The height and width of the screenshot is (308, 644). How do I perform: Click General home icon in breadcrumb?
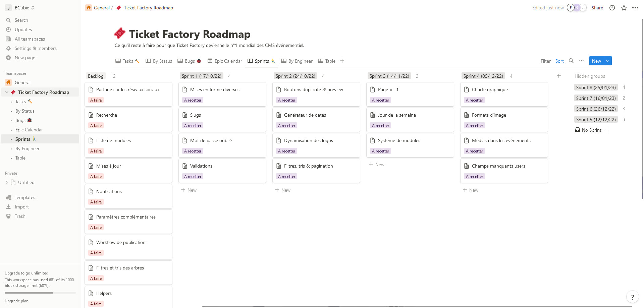pos(89,8)
